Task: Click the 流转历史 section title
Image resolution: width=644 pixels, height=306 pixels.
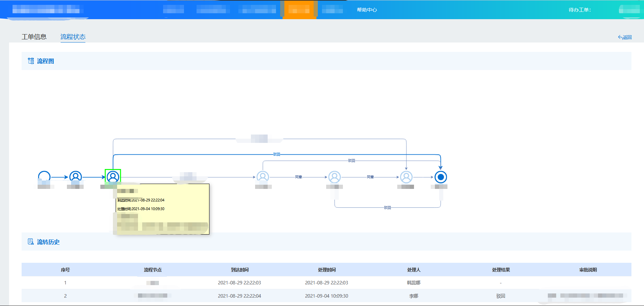Action: [48, 242]
